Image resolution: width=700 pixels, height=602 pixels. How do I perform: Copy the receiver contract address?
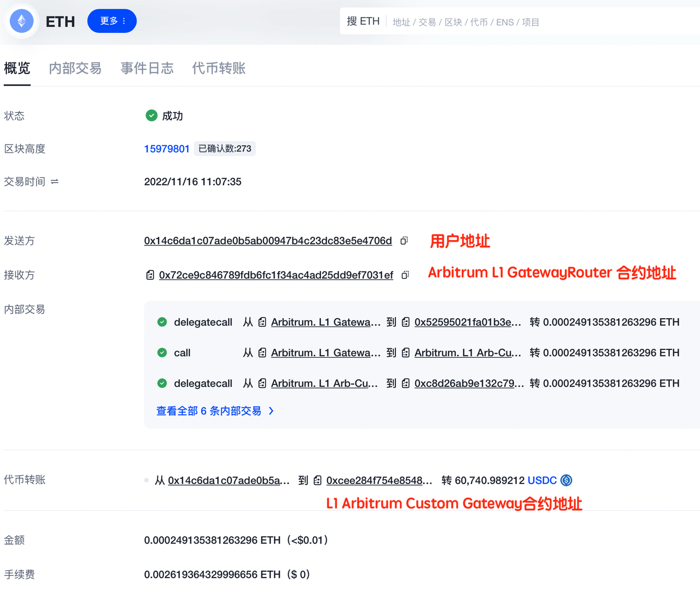click(x=405, y=275)
